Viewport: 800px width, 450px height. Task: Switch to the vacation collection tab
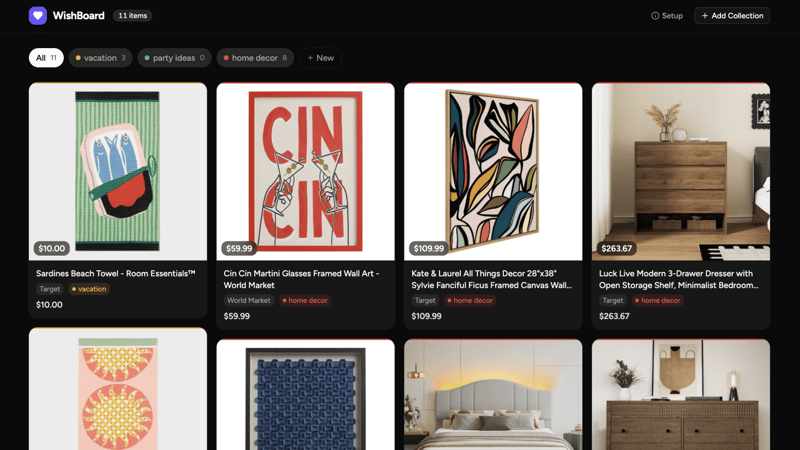pos(101,58)
